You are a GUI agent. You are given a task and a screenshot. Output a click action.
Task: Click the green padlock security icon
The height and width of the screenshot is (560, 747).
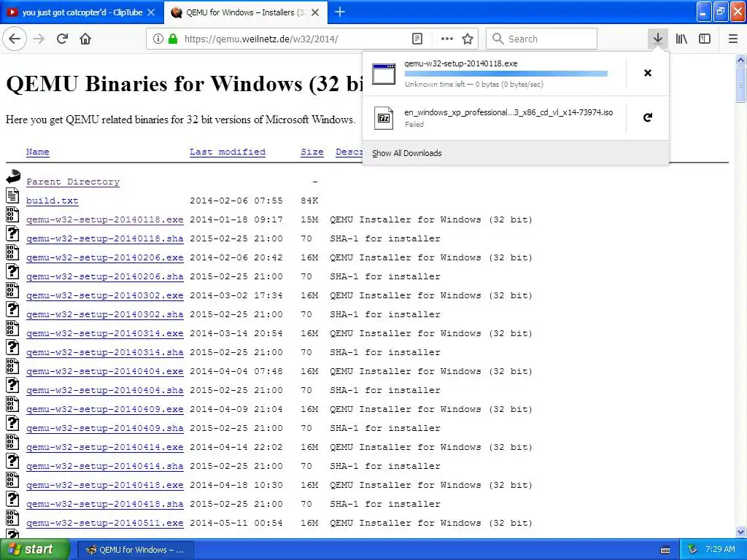(x=173, y=39)
